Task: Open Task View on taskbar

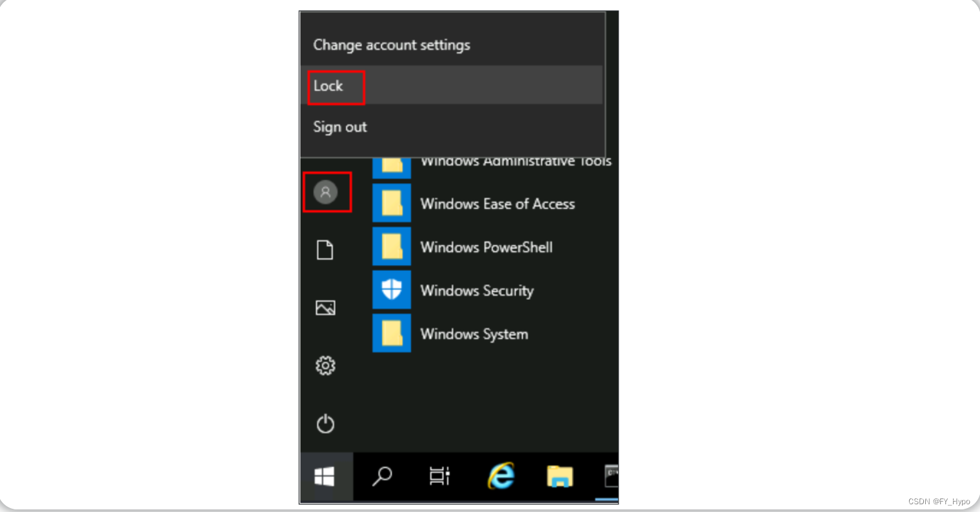Action: coord(439,477)
